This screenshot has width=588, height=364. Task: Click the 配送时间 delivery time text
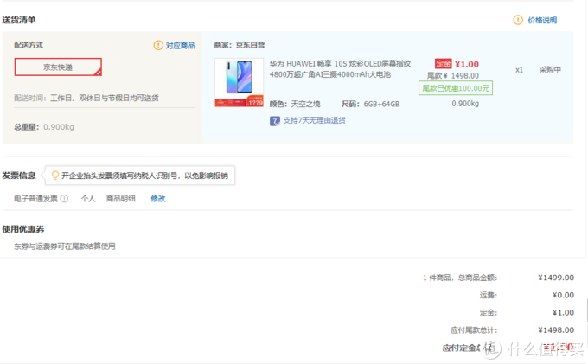pyautogui.click(x=86, y=99)
